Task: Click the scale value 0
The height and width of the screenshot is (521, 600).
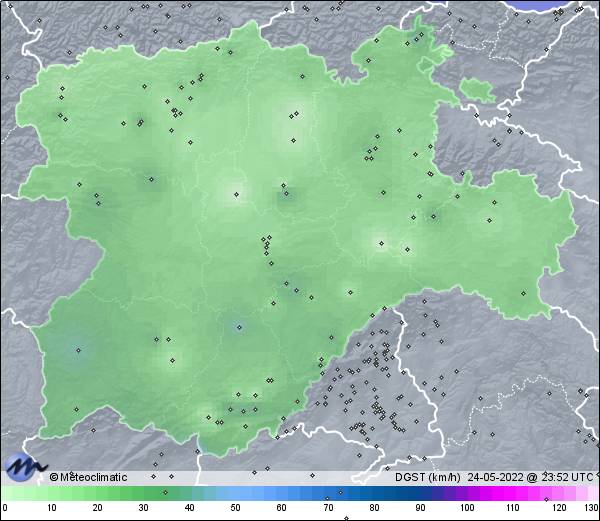Action: 5,508
